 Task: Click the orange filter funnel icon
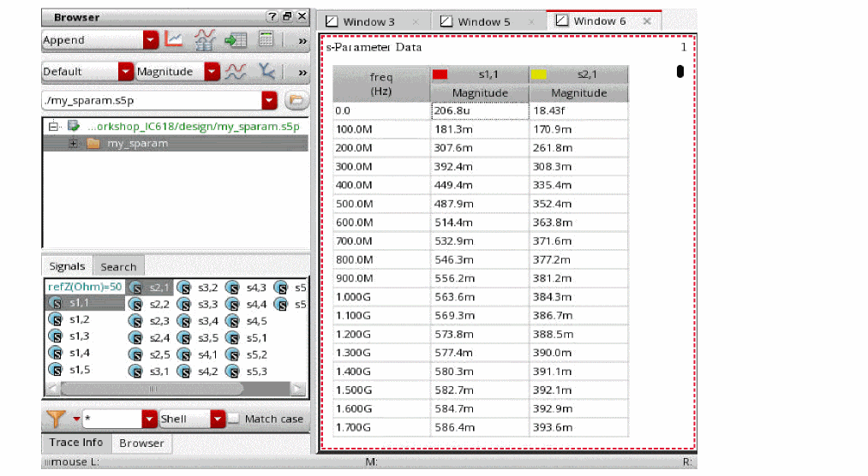pos(54,419)
